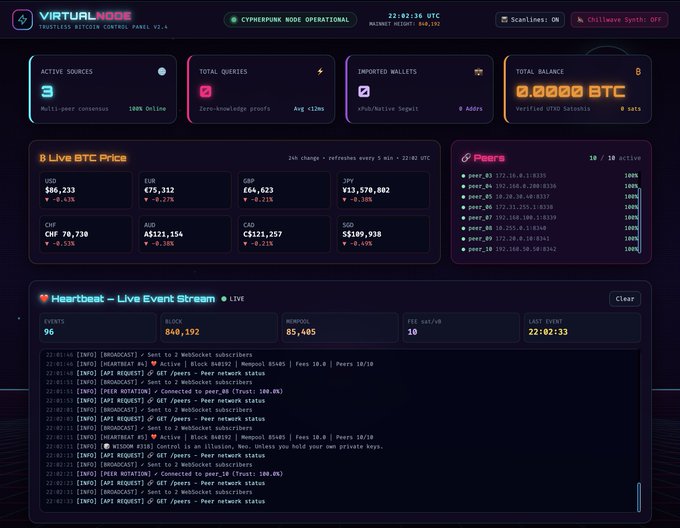Click the green LIVE indicator dot
The image size is (680, 528).
(224, 299)
